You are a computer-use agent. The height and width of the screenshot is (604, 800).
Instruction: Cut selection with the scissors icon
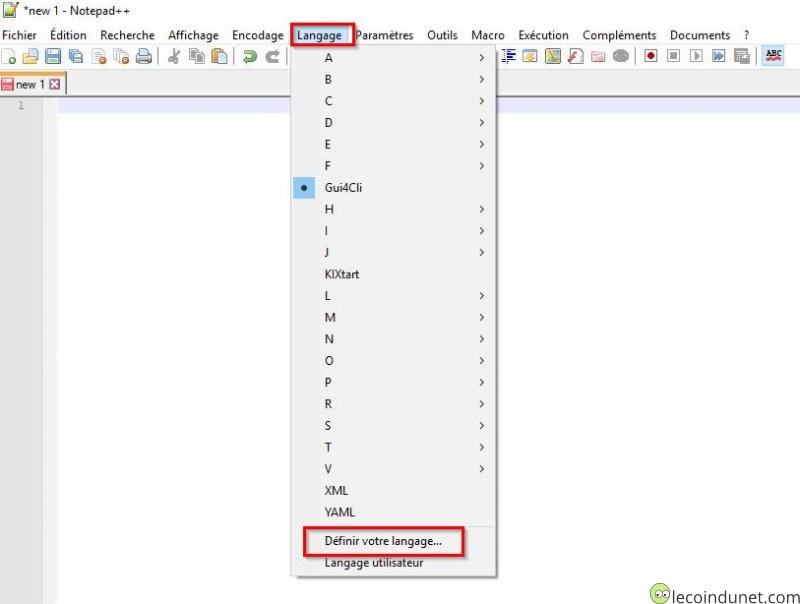(174, 56)
